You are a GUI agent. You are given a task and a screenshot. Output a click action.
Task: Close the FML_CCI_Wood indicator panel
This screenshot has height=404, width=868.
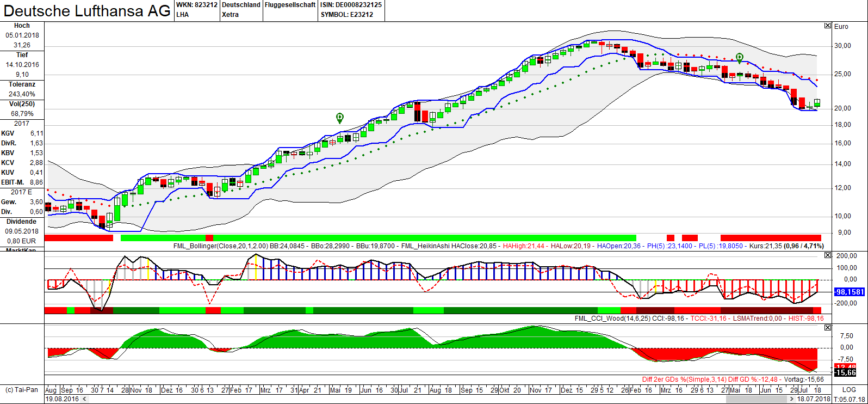click(x=828, y=255)
